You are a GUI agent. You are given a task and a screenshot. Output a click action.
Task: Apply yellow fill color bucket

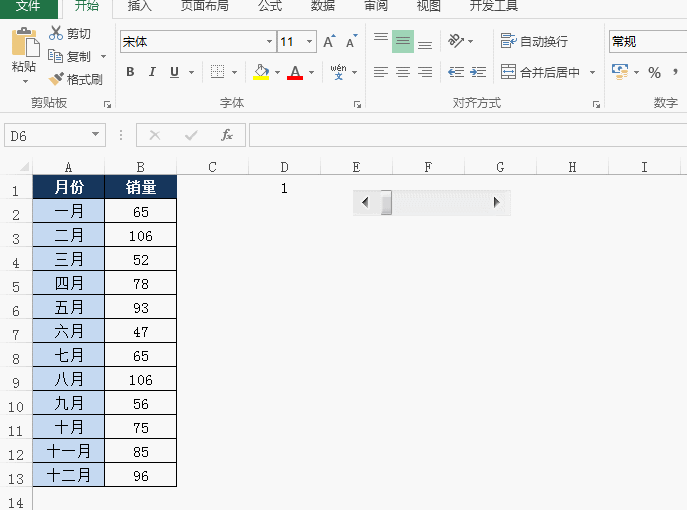261,72
